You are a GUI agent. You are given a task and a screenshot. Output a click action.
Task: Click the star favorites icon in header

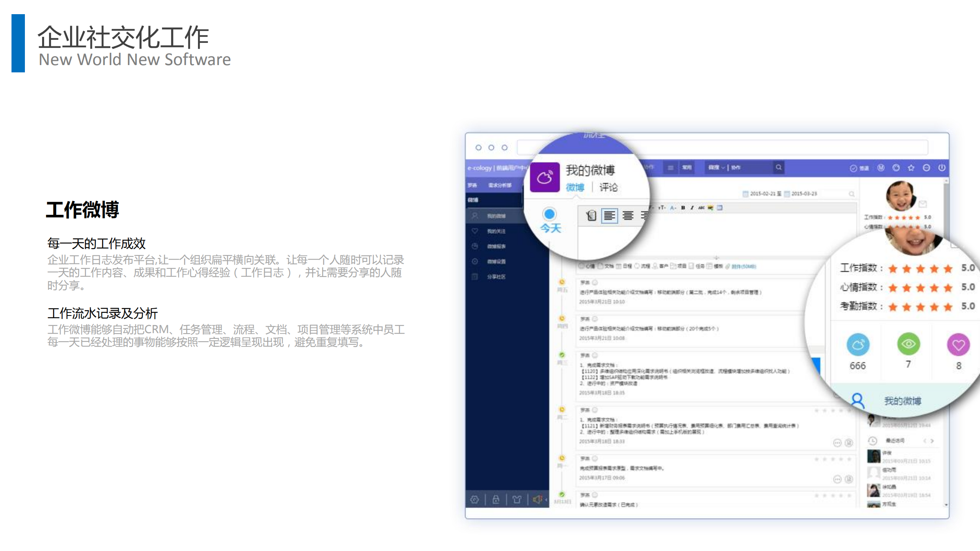pos(911,167)
